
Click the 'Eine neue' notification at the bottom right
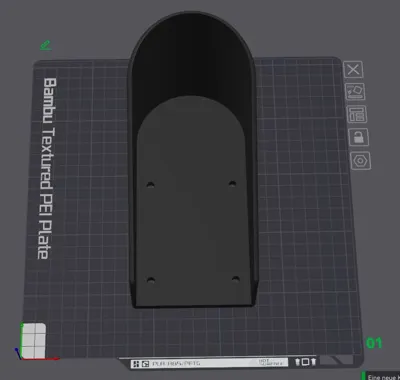point(381,376)
